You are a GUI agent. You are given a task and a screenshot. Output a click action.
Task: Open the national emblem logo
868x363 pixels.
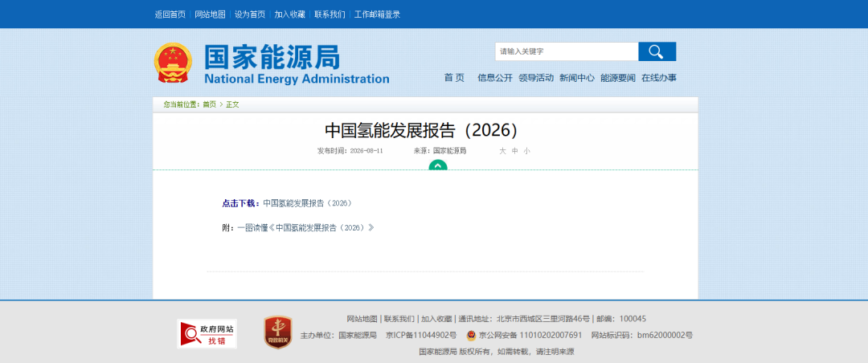coord(173,63)
